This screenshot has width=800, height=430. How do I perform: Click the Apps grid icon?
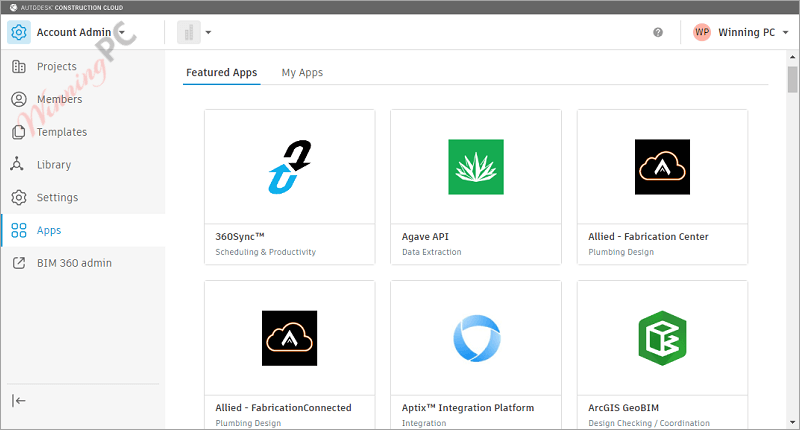pos(19,230)
